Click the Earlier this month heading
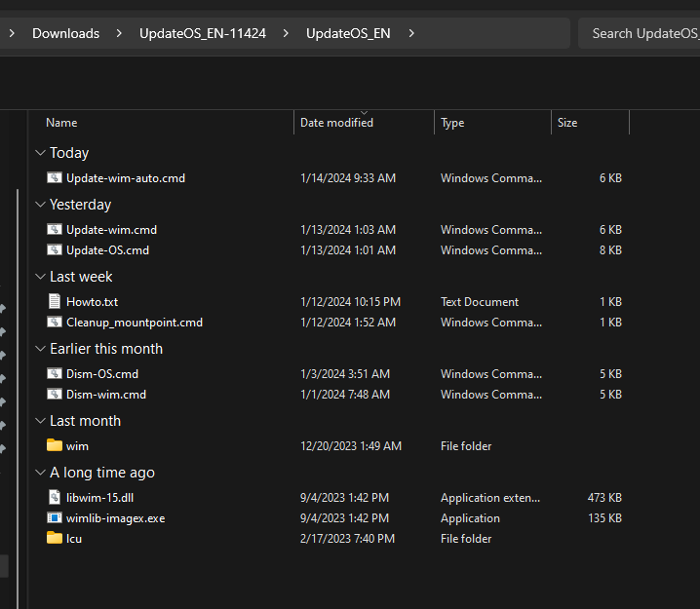 (x=106, y=349)
